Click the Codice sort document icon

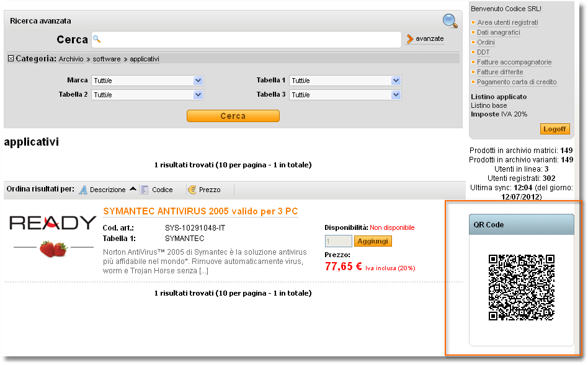click(x=145, y=190)
